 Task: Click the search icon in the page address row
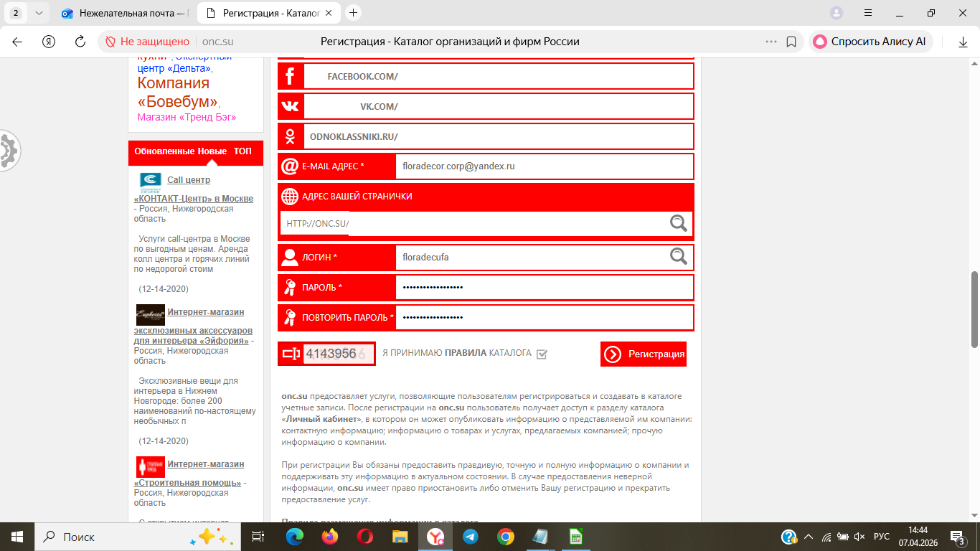[678, 223]
